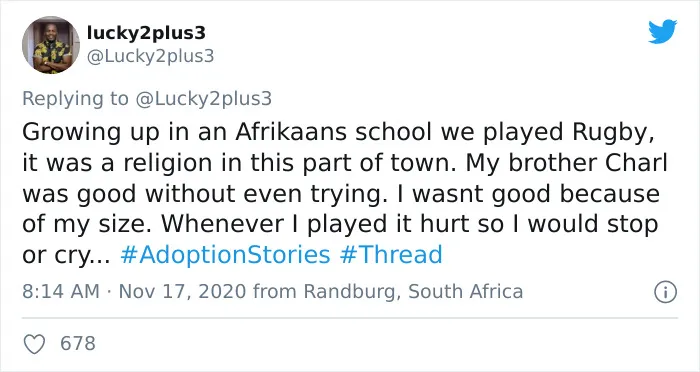Open the Randburg, South Africa location
This screenshot has height=372, width=700.
pyautogui.click(x=413, y=292)
